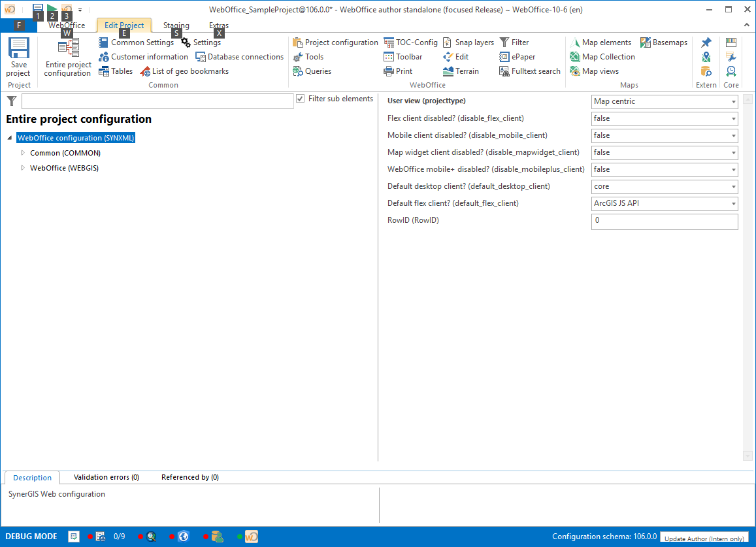This screenshot has height=547, width=756.
Task: Open the Queries configuration
Action: tap(311, 71)
